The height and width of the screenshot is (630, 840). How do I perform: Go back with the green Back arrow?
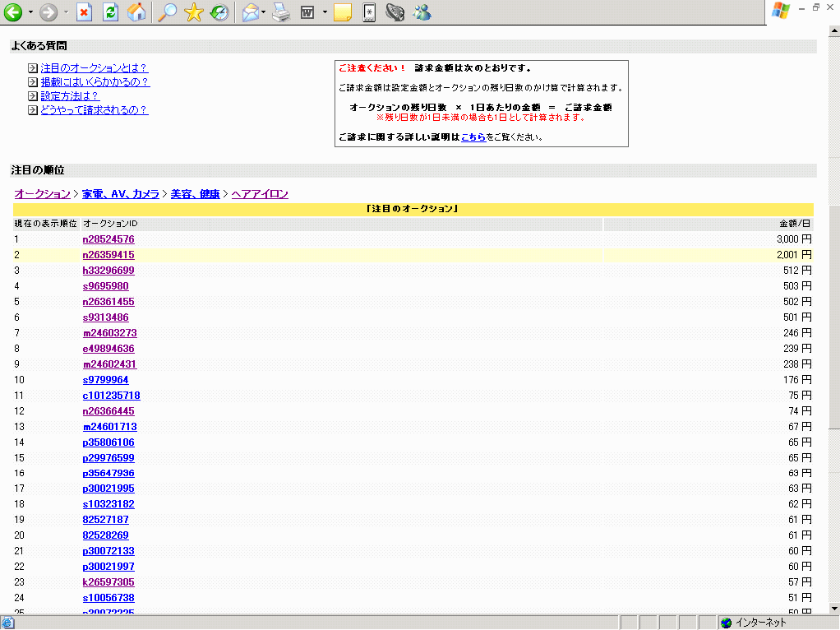[x=13, y=12]
